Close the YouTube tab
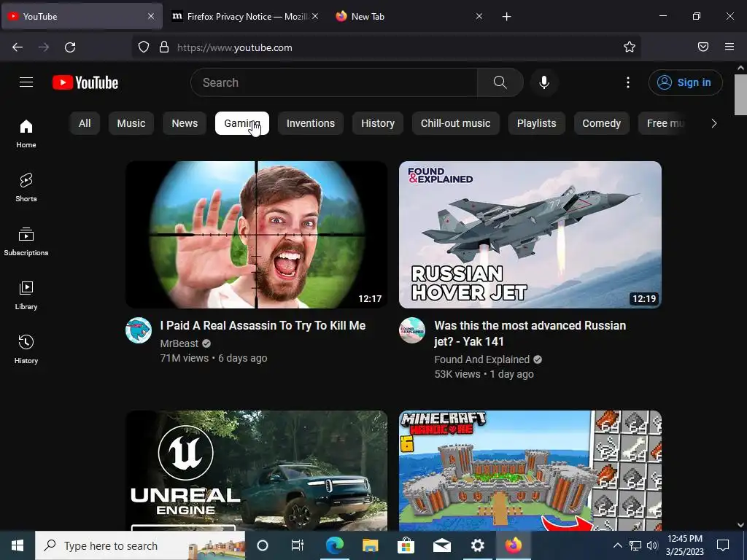 151,16
